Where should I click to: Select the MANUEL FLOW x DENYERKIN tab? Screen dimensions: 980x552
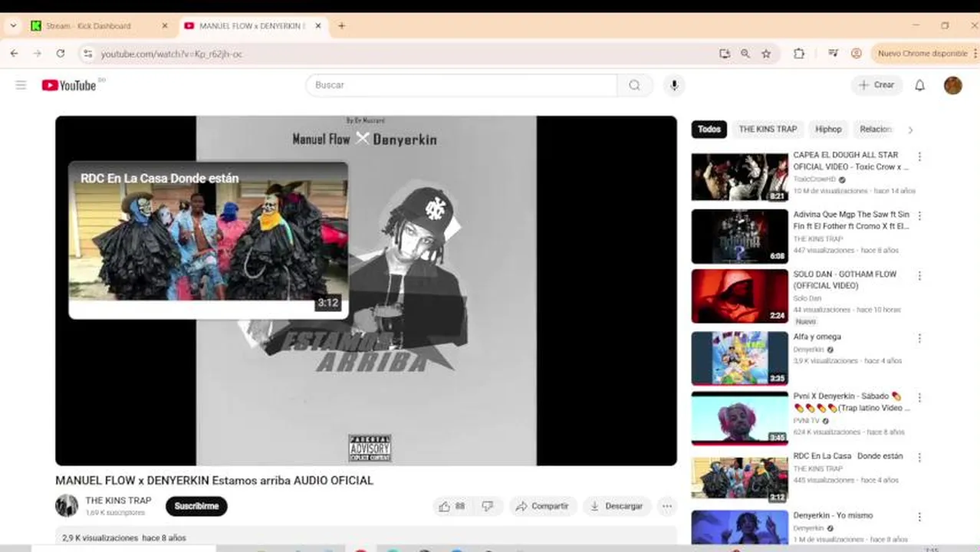pos(253,25)
